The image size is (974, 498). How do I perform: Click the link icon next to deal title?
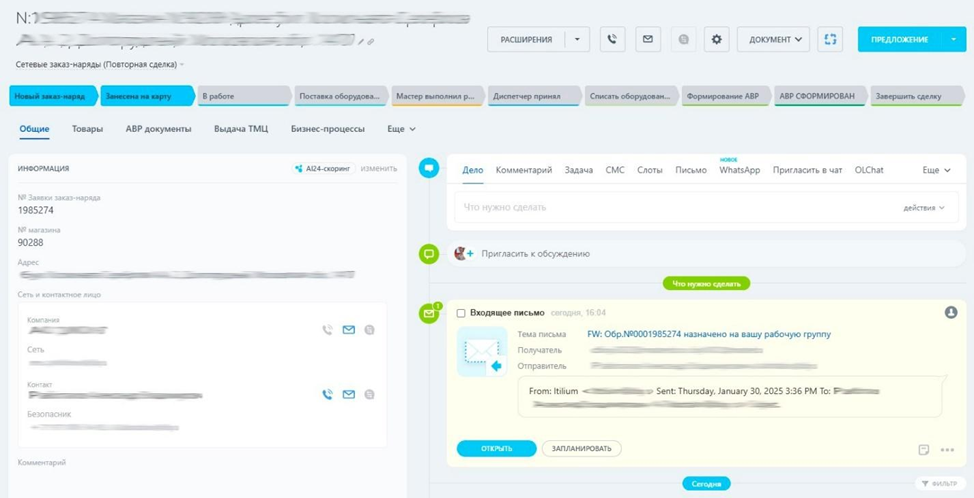(x=370, y=42)
